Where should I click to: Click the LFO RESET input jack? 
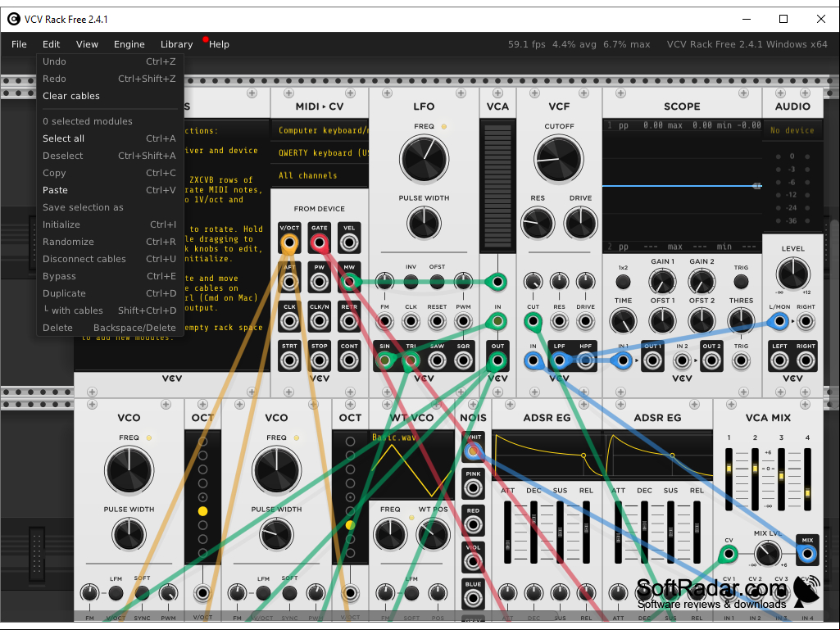pos(437,321)
